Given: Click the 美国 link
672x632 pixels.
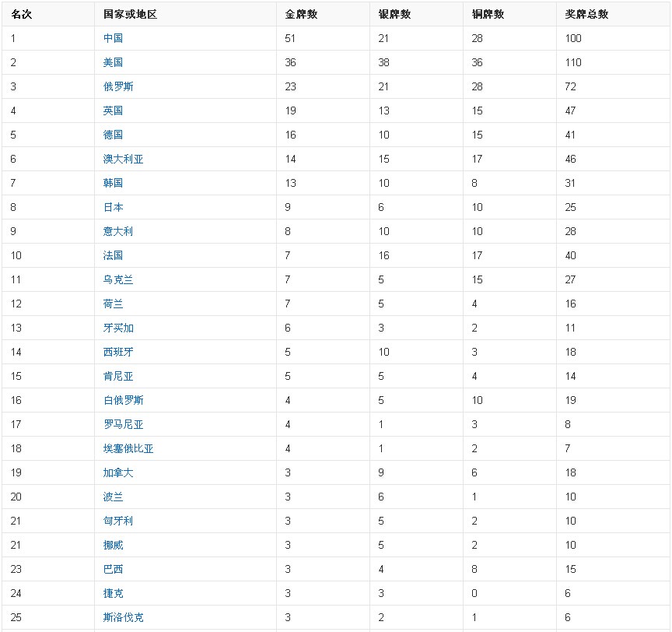Looking at the screenshot, I should tap(113, 62).
